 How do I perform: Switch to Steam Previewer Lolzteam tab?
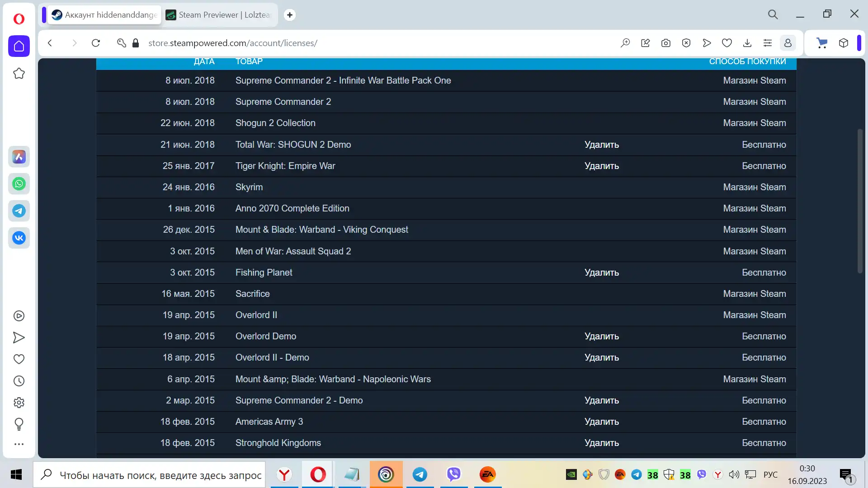(220, 15)
